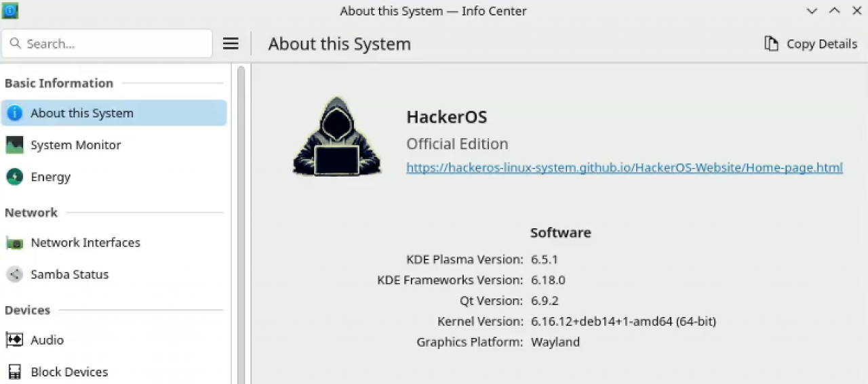Click the Network section header
The width and height of the screenshot is (868, 384).
click(31, 213)
